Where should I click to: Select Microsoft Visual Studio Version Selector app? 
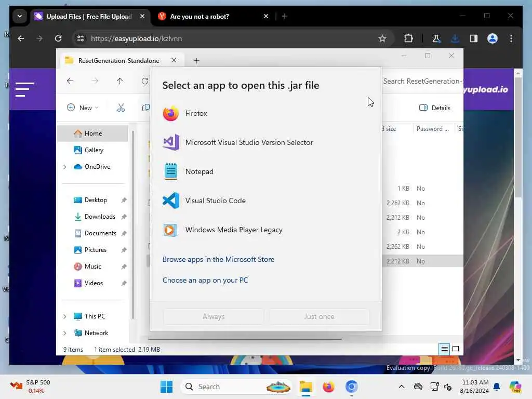[265, 142]
